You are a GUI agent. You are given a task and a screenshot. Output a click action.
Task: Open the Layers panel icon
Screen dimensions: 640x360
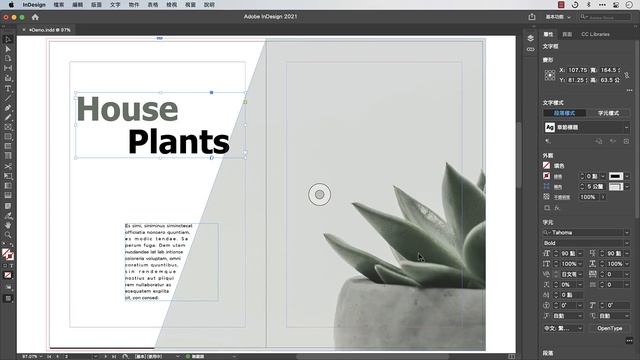(x=530, y=38)
